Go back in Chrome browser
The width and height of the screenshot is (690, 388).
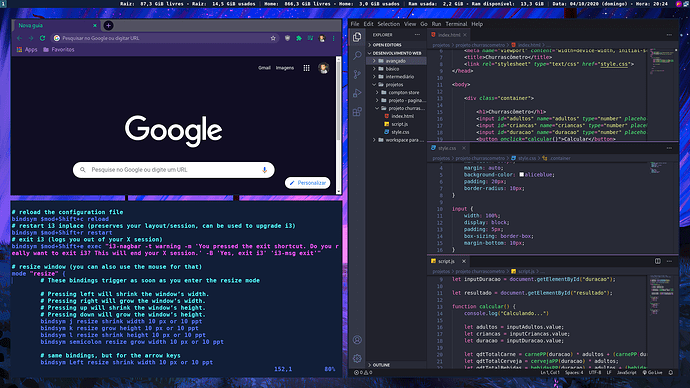[19, 38]
